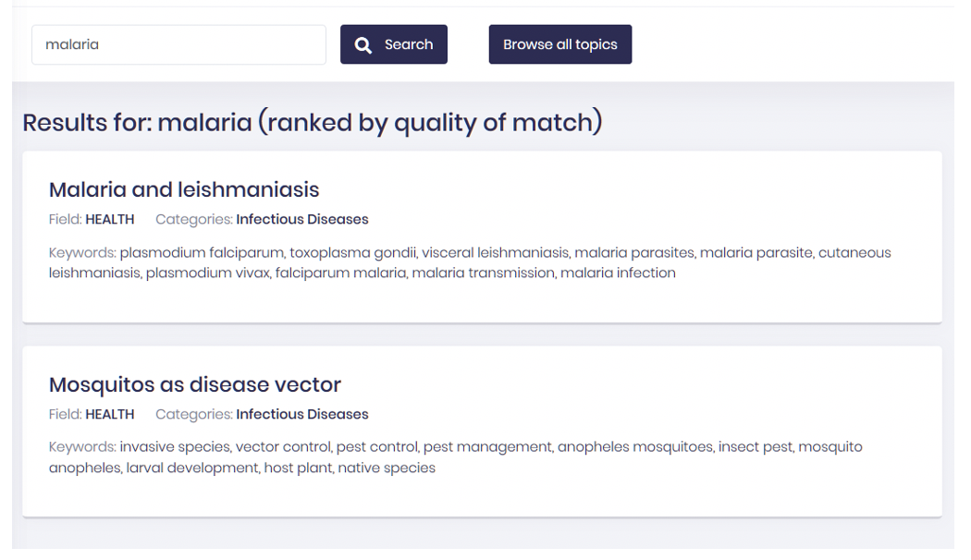
Task: Click the Search button label
Action: (409, 44)
